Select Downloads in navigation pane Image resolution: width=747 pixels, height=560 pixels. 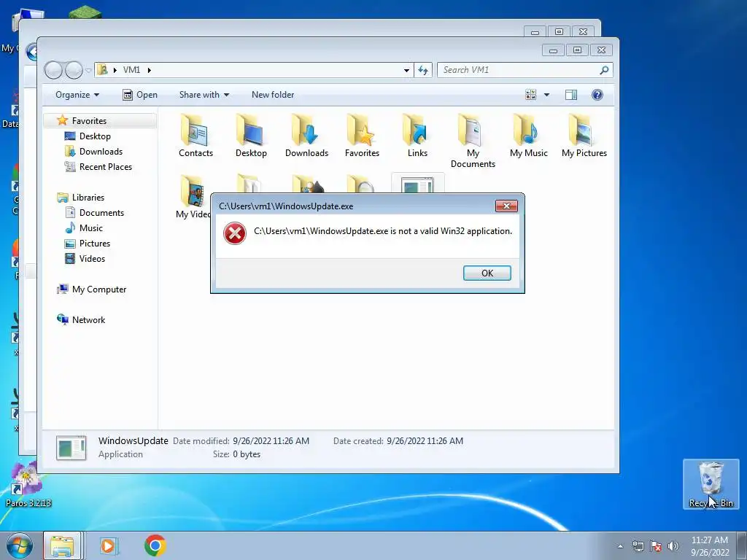click(x=101, y=152)
